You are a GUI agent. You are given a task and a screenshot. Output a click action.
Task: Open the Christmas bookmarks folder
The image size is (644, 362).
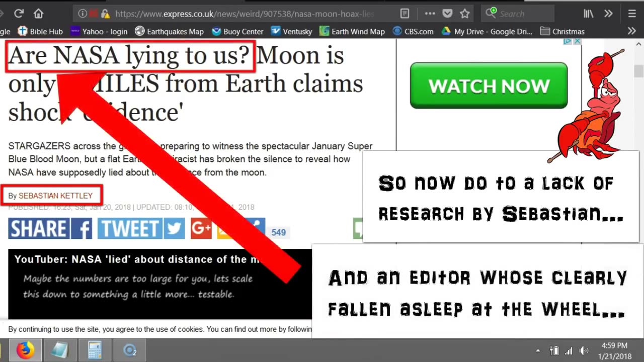pyautogui.click(x=562, y=31)
